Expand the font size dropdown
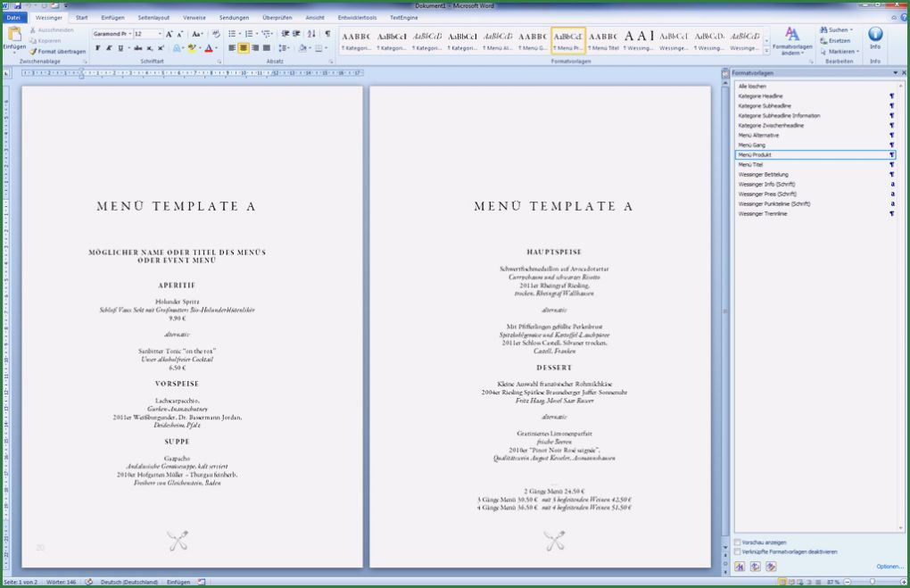This screenshot has height=588, width=910. coord(159,34)
